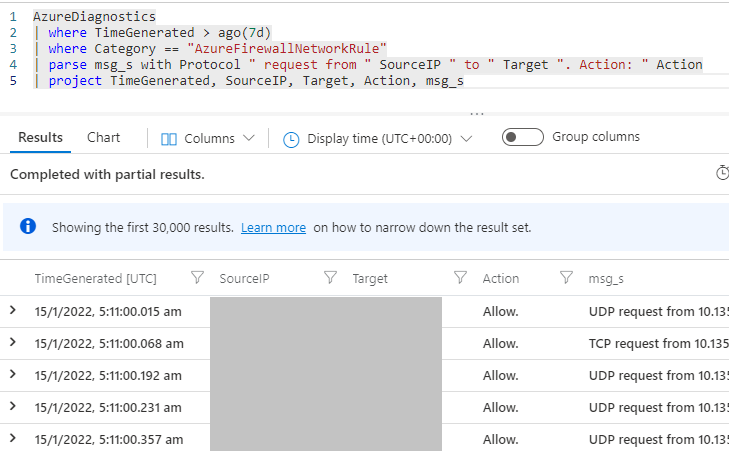Open filter for Target column
This screenshot has width=729, height=451.
coord(461,278)
